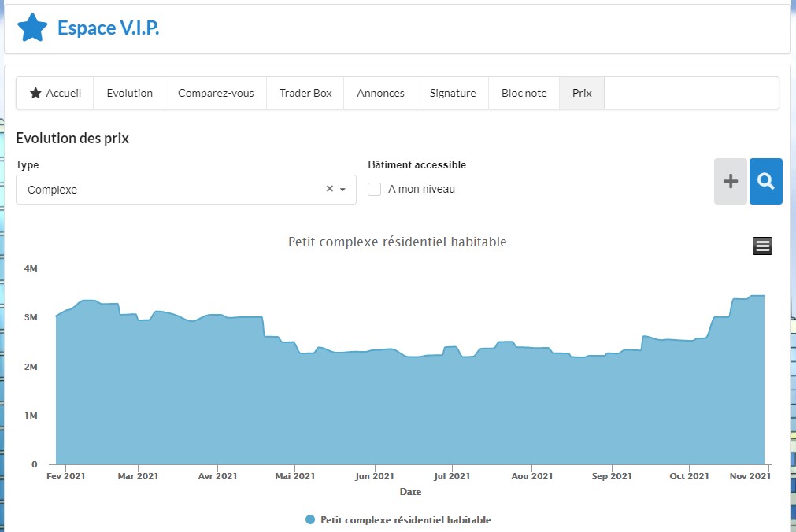The height and width of the screenshot is (532, 796).
Task: Click the Espace V.I.P. heading link
Action: click(108, 28)
